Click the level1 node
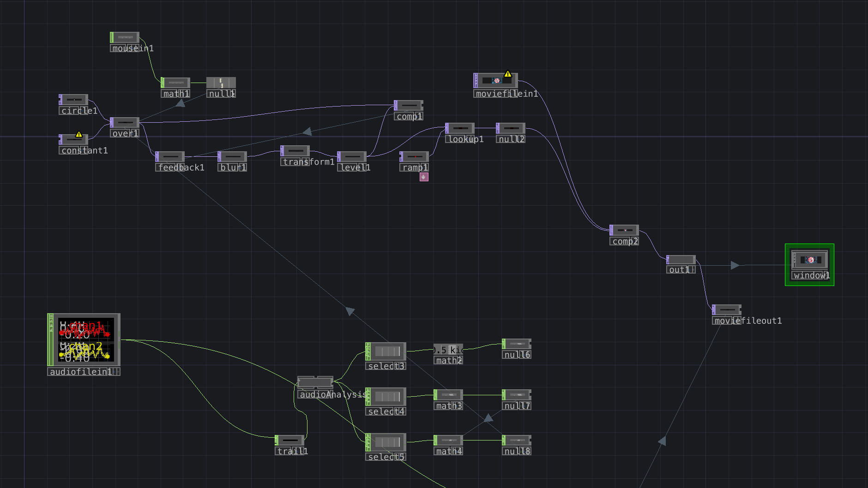 (x=352, y=157)
